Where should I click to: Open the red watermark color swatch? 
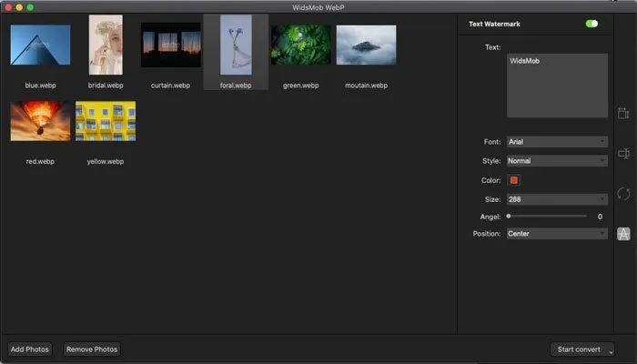tap(514, 180)
